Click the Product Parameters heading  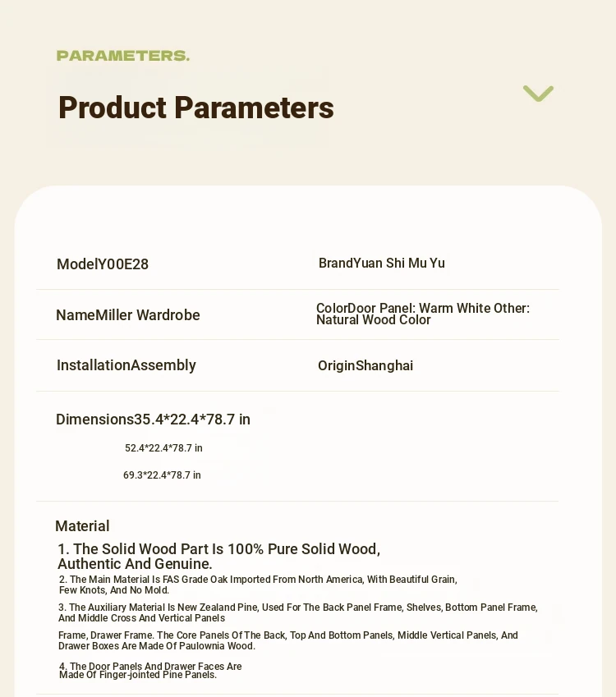[196, 108]
